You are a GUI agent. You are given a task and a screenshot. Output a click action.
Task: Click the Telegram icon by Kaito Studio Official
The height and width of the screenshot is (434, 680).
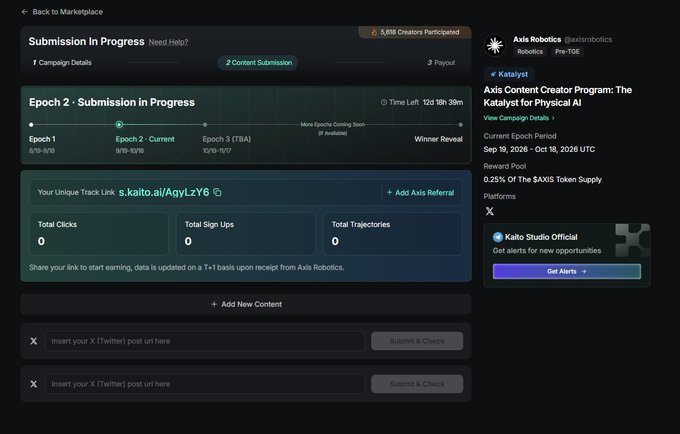(497, 237)
